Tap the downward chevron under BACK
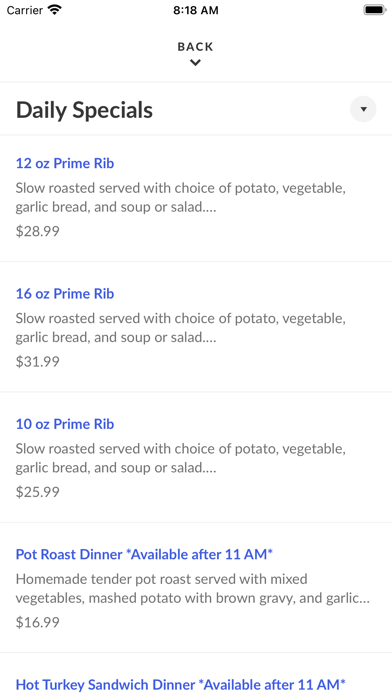 click(195, 63)
